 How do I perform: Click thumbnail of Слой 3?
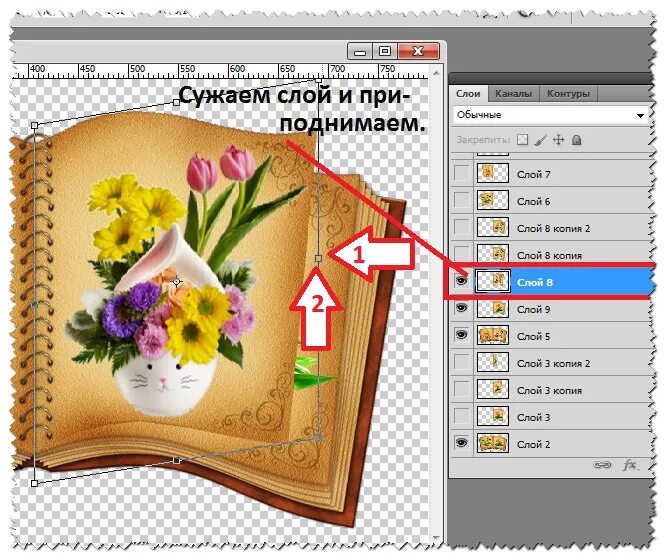click(x=493, y=416)
